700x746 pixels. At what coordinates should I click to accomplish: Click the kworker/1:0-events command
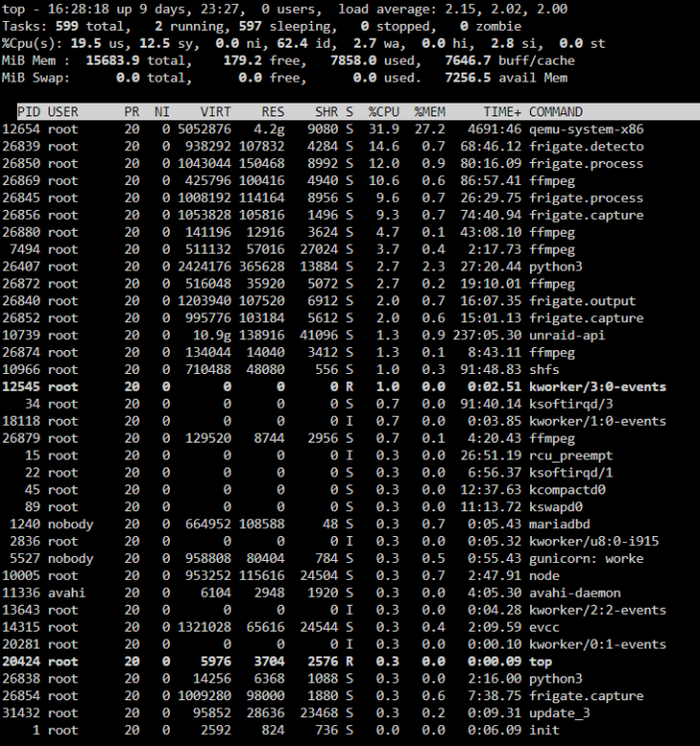(x=598, y=421)
